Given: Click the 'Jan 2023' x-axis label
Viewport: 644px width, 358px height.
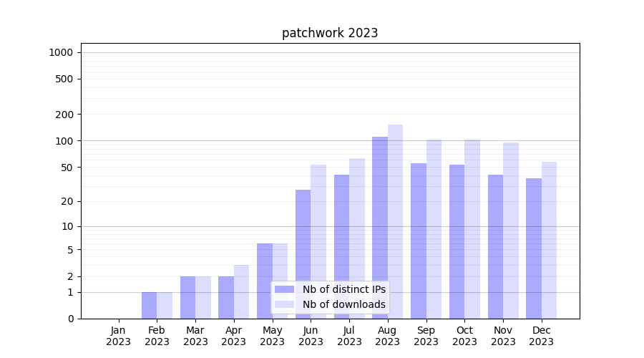Looking at the screenshot, I should click(x=118, y=336).
